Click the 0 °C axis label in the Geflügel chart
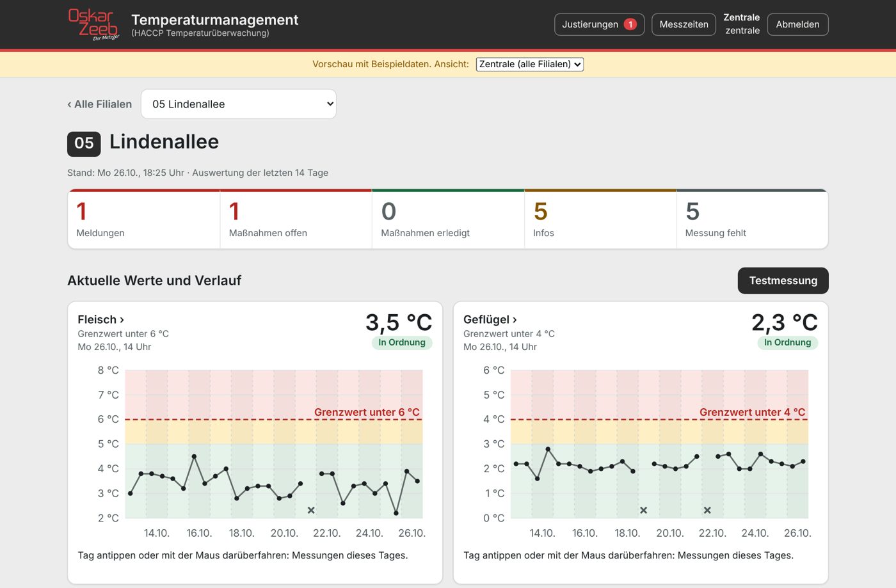896x588 pixels. [494, 518]
